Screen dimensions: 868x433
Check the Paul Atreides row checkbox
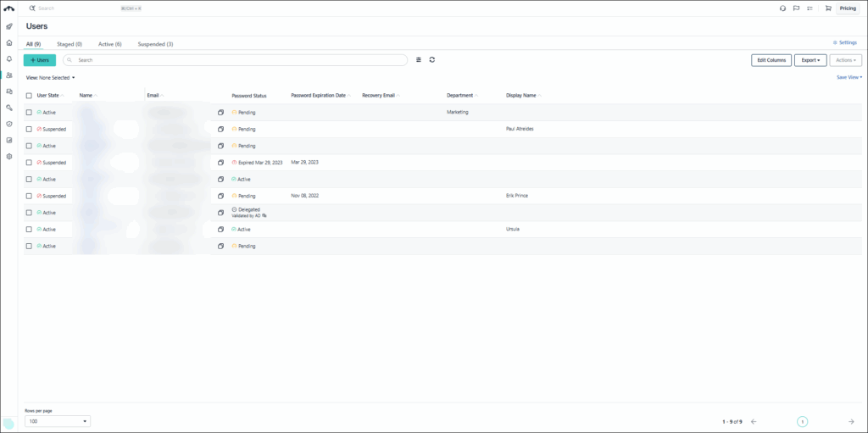tap(29, 129)
